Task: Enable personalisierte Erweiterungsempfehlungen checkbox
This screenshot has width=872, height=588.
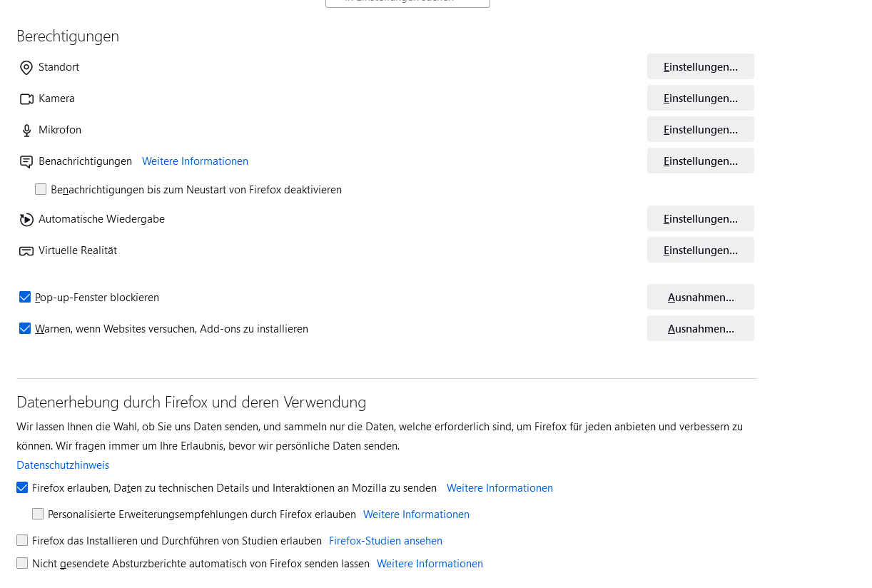Action: (38, 514)
